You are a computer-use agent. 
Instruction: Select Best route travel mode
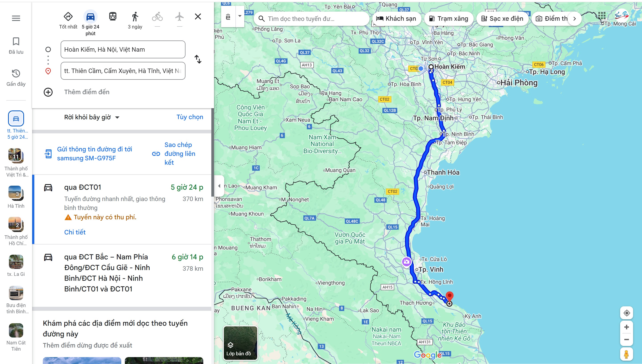click(68, 17)
